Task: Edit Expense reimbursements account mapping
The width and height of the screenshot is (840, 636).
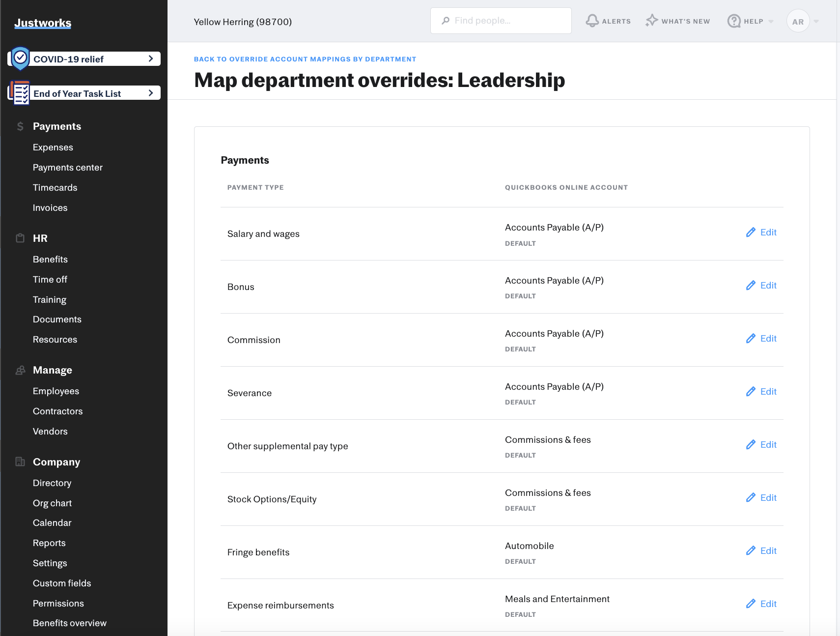Action: pyautogui.click(x=761, y=604)
